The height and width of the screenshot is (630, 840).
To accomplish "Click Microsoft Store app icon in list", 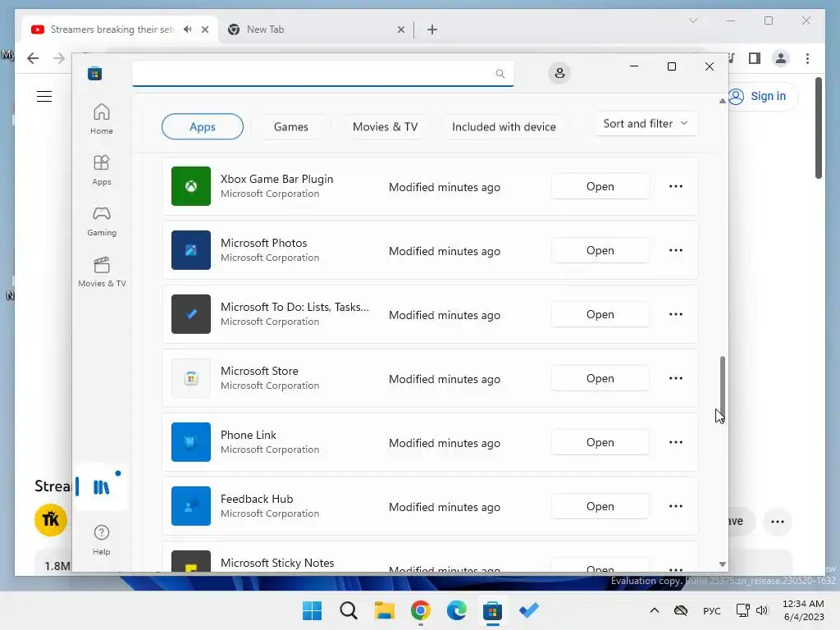I will [x=190, y=378].
